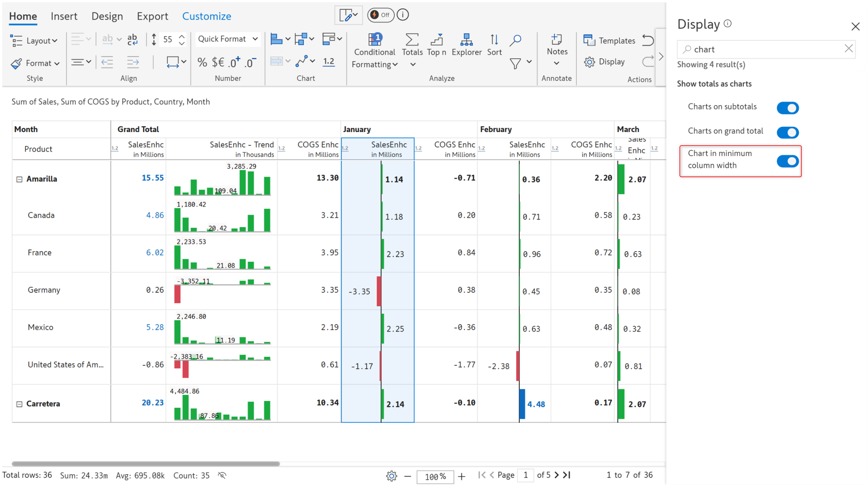The height and width of the screenshot is (487, 868).
Task: Apply currency number format
Action: coord(218,62)
